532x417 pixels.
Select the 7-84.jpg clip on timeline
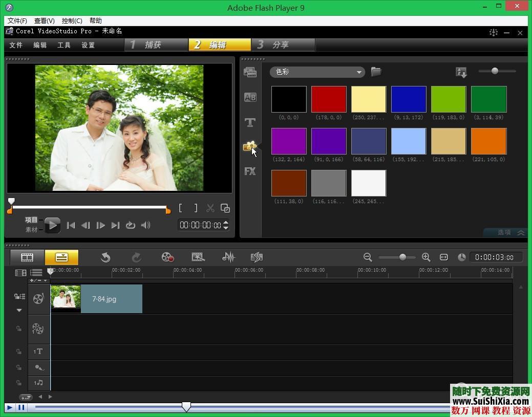tap(104, 299)
